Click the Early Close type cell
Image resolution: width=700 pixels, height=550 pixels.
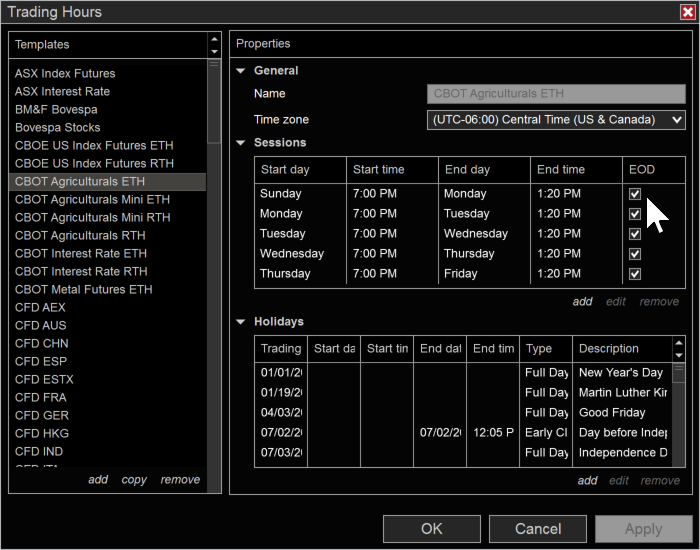(546, 433)
